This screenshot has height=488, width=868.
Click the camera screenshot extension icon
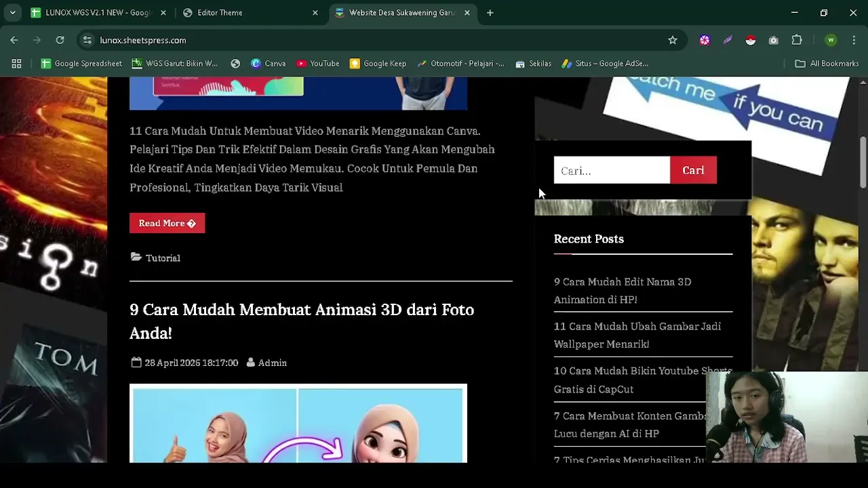pyautogui.click(x=773, y=40)
